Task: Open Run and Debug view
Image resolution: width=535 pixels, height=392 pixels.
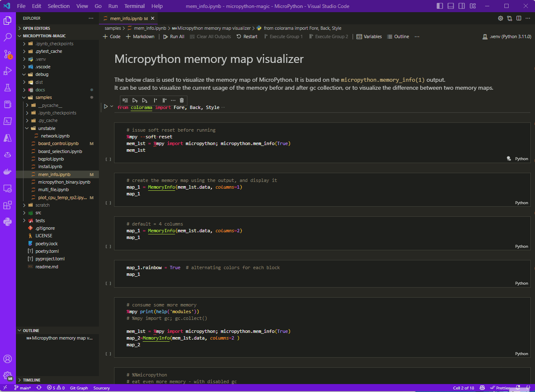Action: click(8, 71)
